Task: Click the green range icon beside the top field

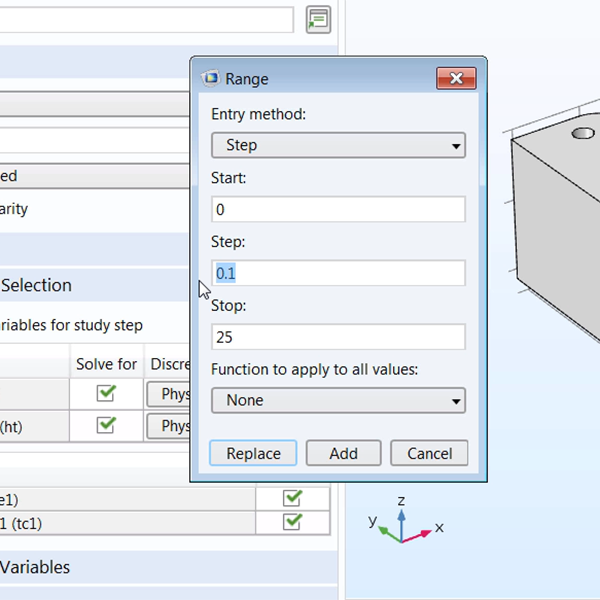Action: pos(318,19)
